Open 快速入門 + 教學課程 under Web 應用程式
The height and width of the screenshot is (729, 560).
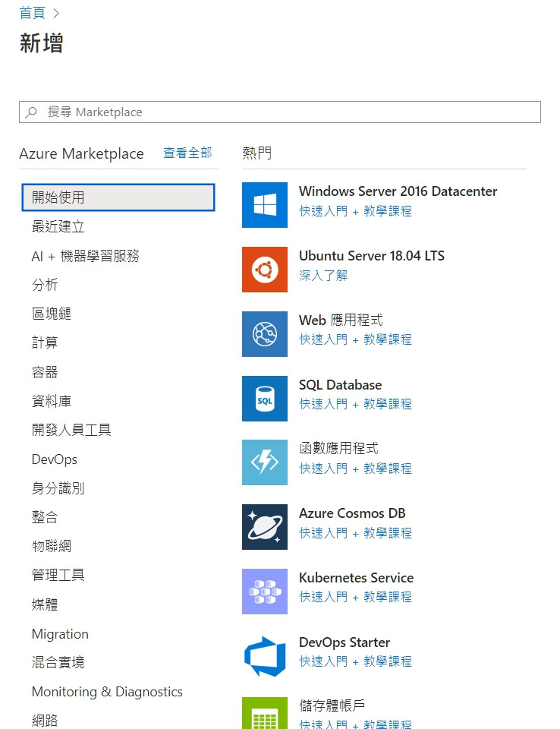pyautogui.click(x=356, y=339)
